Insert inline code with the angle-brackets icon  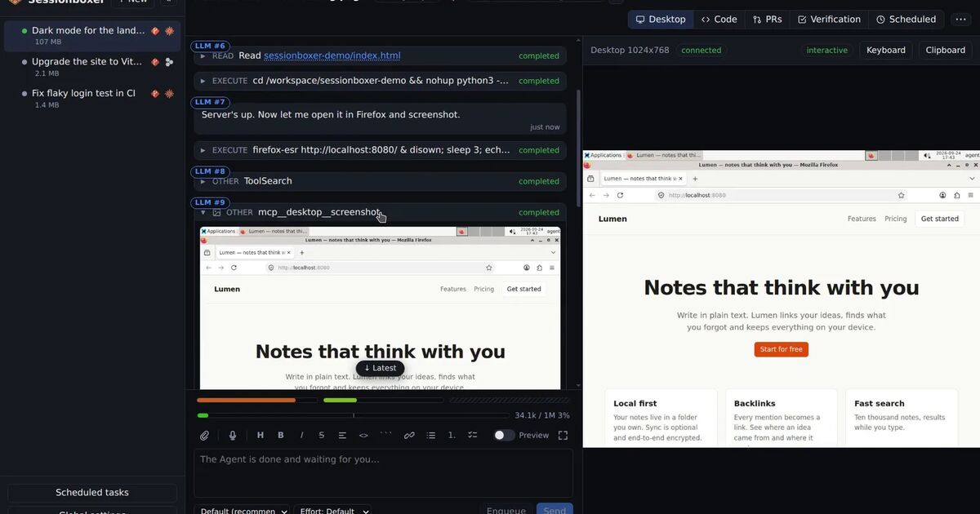pyautogui.click(x=363, y=436)
